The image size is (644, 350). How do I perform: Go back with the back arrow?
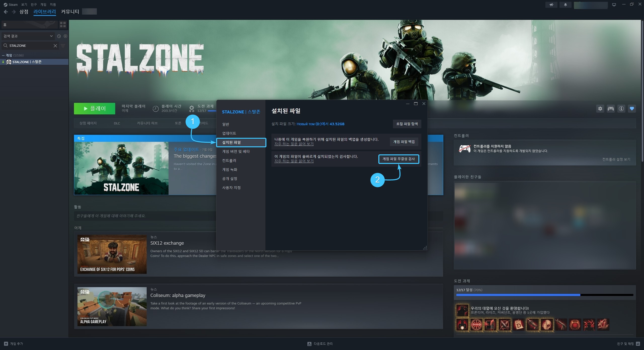click(x=6, y=12)
